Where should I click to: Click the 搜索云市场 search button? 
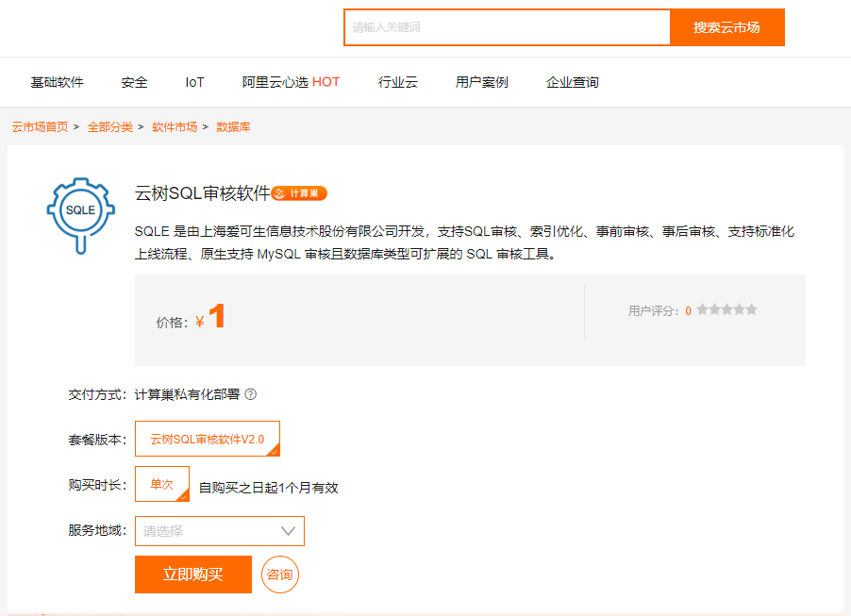pos(727,27)
